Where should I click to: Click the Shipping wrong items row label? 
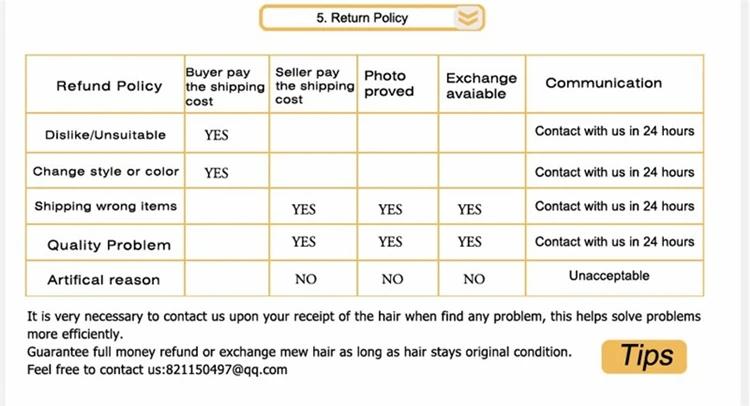[106, 206]
